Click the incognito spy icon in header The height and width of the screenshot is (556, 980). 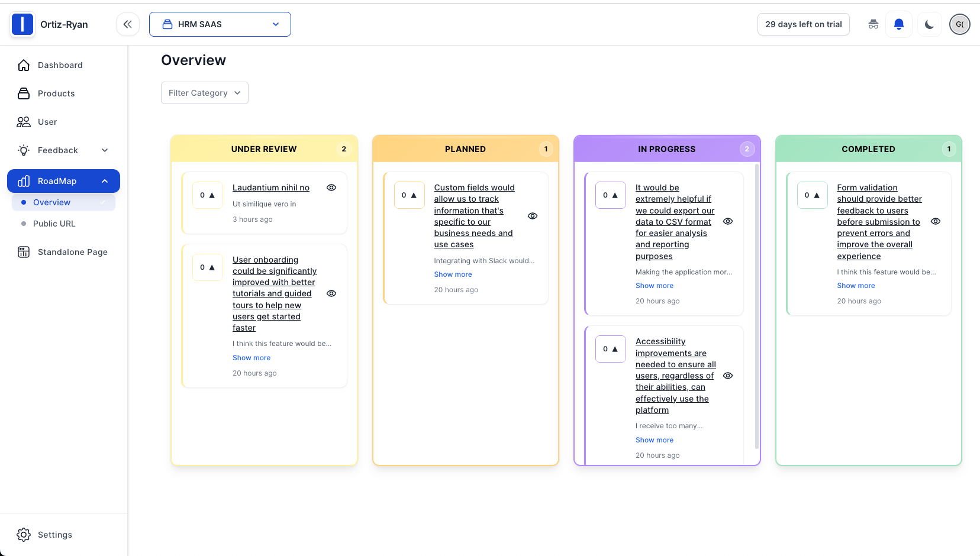click(x=873, y=24)
